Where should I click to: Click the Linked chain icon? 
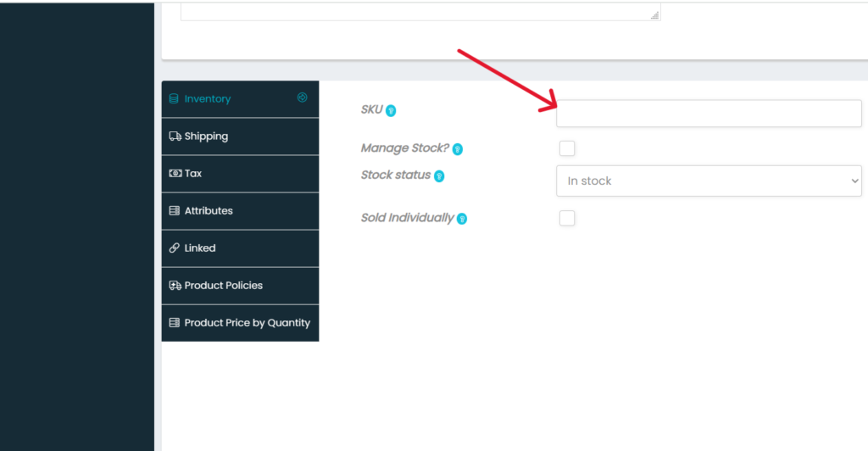click(175, 248)
